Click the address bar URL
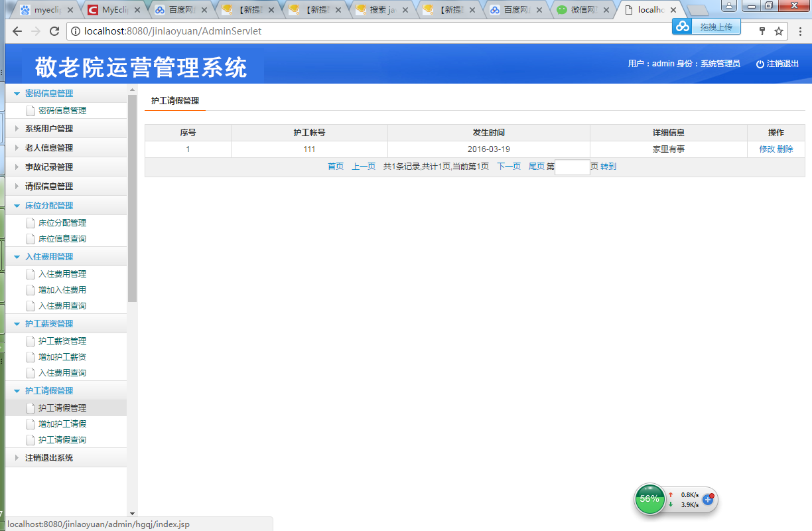The height and width of the screenshot is (531, 812). [x=173, y=31]
